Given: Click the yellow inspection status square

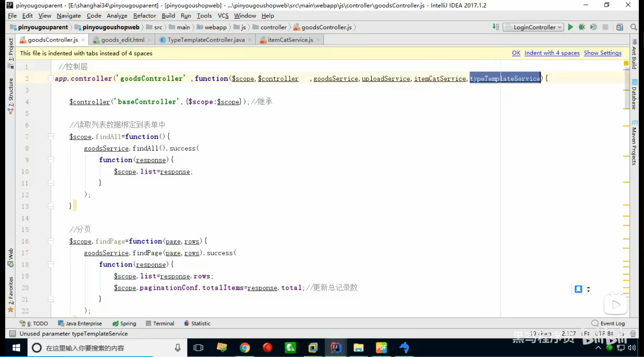Looking at the screenshot, I should 626,63.
